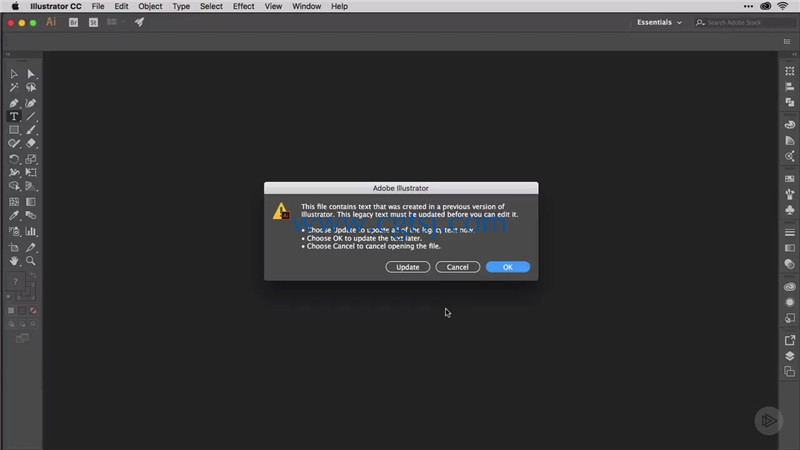
Task: Change the Screen Mode button
Action: [x=22, y=338]
